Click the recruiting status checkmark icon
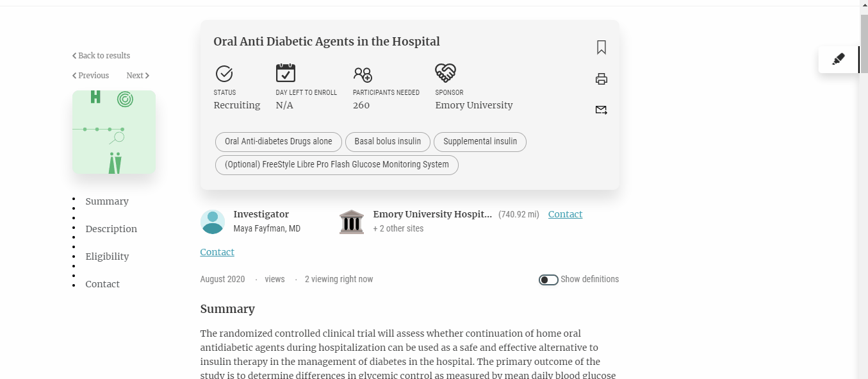This screenshot has height=379, width=868. [224, 74]
